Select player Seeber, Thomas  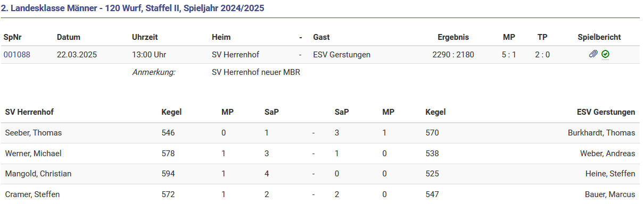point(34,133)
